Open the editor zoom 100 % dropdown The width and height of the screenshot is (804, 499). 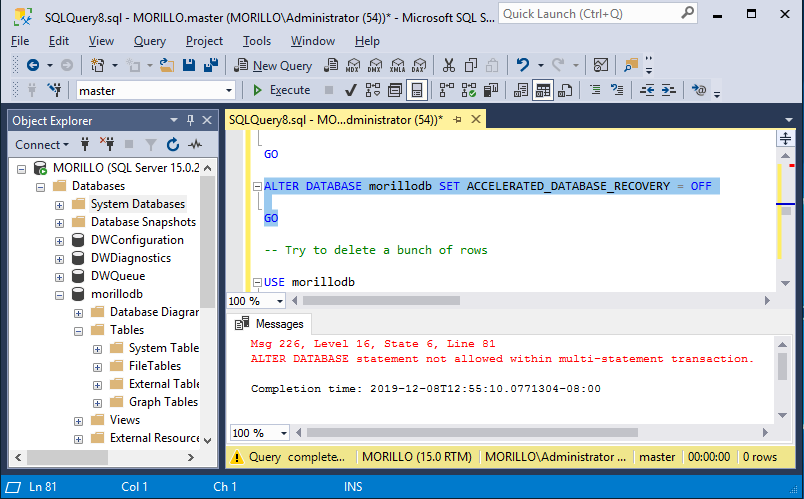click(x=280, y=301)
